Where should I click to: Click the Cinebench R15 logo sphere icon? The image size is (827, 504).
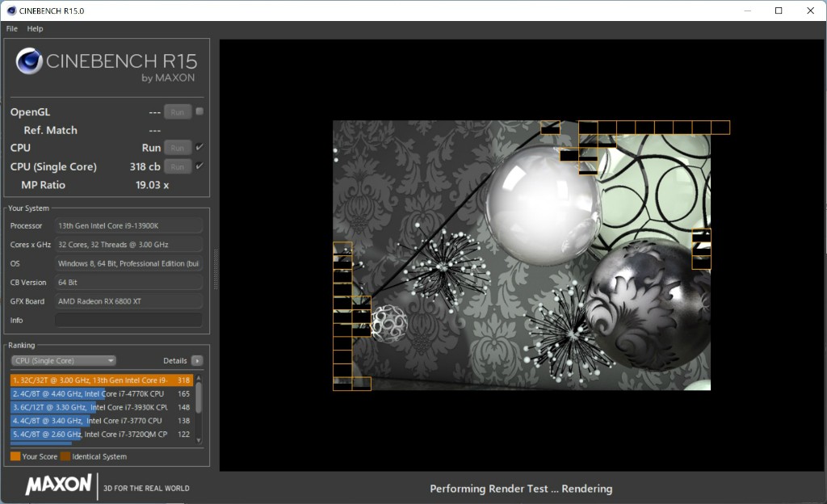[29, 61]
